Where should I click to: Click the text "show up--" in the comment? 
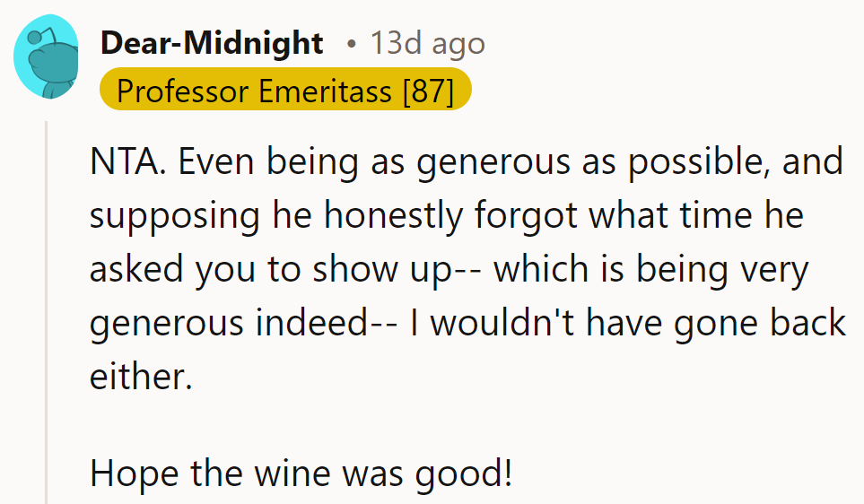pos(403,269)
